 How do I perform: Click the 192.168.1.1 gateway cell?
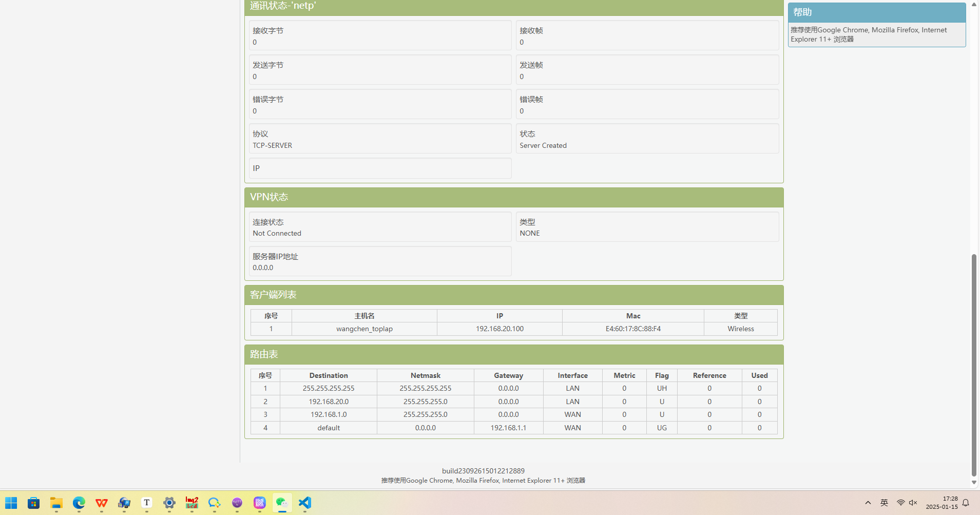(509, 428)
